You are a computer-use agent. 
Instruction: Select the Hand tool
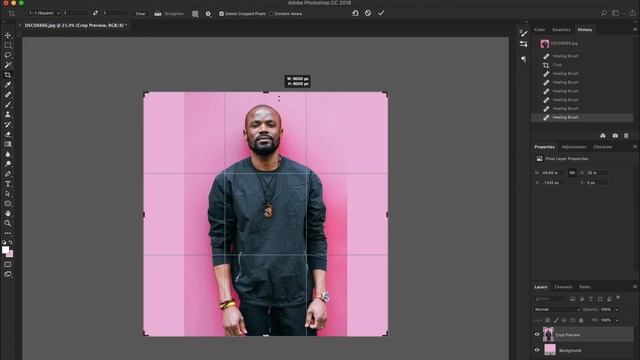tap(8, 213)
